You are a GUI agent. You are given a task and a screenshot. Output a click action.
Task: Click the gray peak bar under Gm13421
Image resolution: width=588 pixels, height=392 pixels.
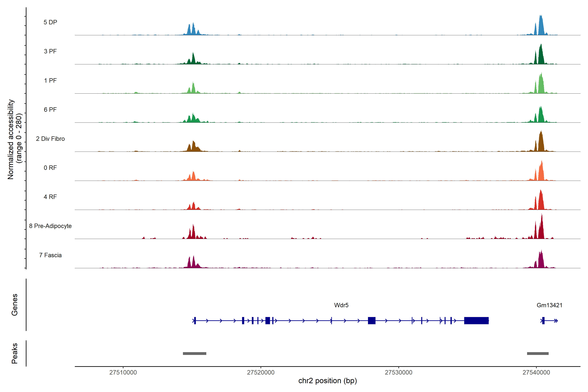[538, 353]
